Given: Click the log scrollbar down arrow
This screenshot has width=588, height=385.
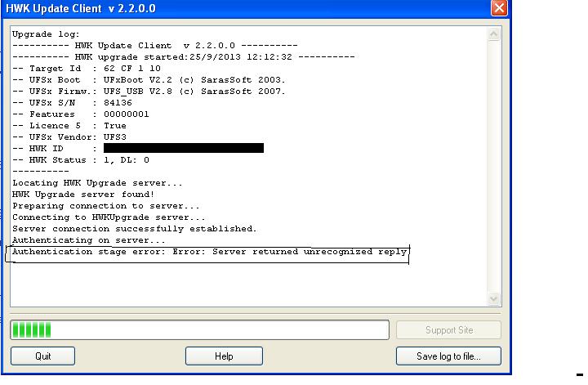Looking at the screenshot, I should [x=493, y=298].
